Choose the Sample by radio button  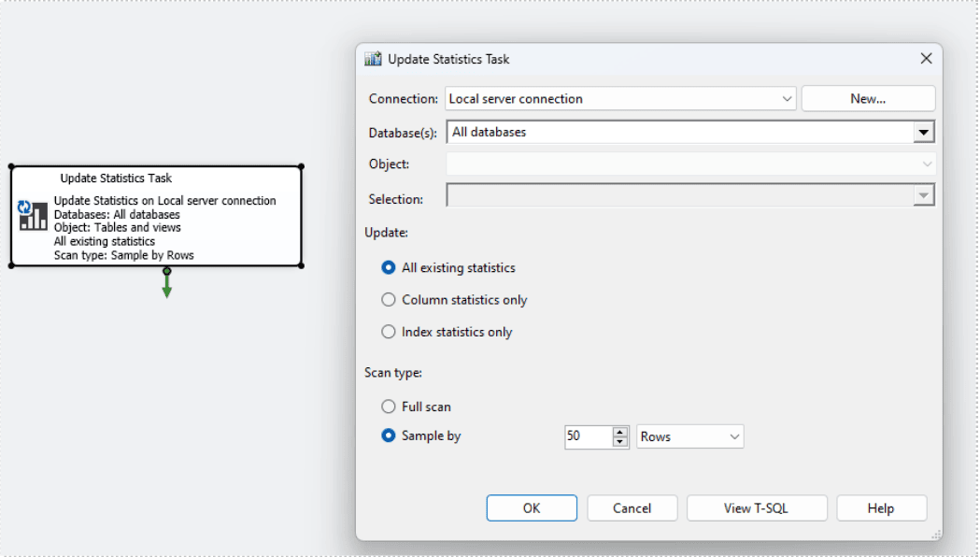(388, 436)
